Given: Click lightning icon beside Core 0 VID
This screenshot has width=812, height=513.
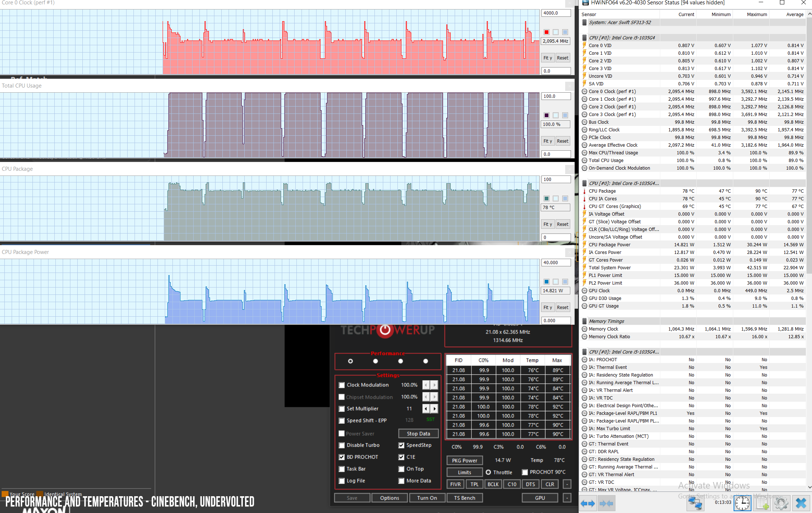Looking at the screenshot, I should [584, 46].
